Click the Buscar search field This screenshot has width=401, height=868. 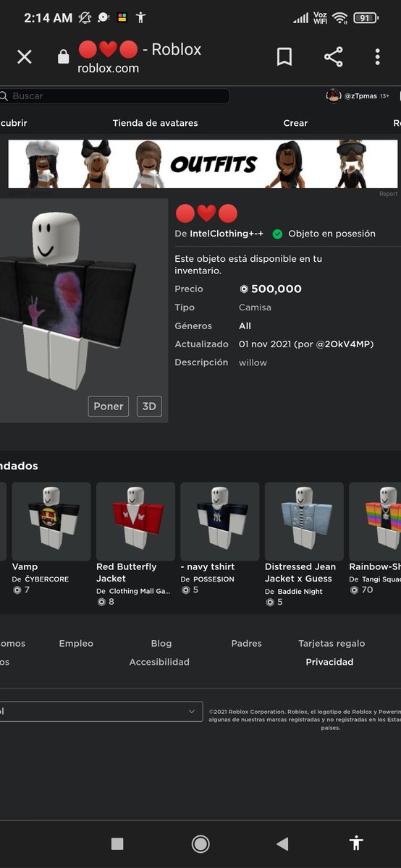114,96
